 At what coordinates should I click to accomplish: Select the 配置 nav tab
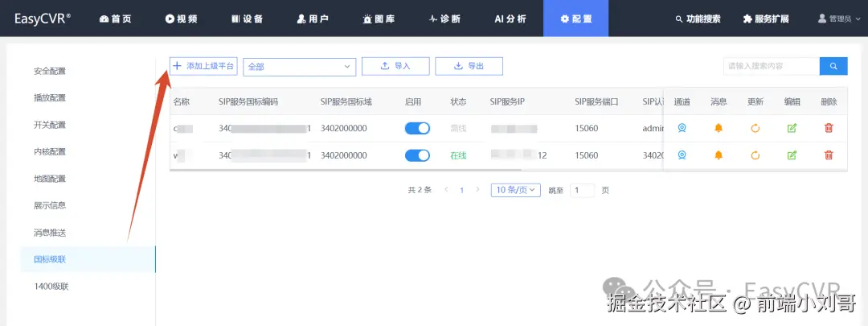click(x=575, y=19)
